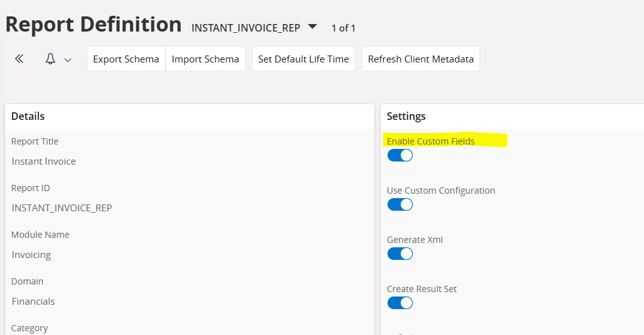Image resolution: width=644 pixels, height=335 pixels.
Task: Click the Details panel header
Action: [28, 116]
